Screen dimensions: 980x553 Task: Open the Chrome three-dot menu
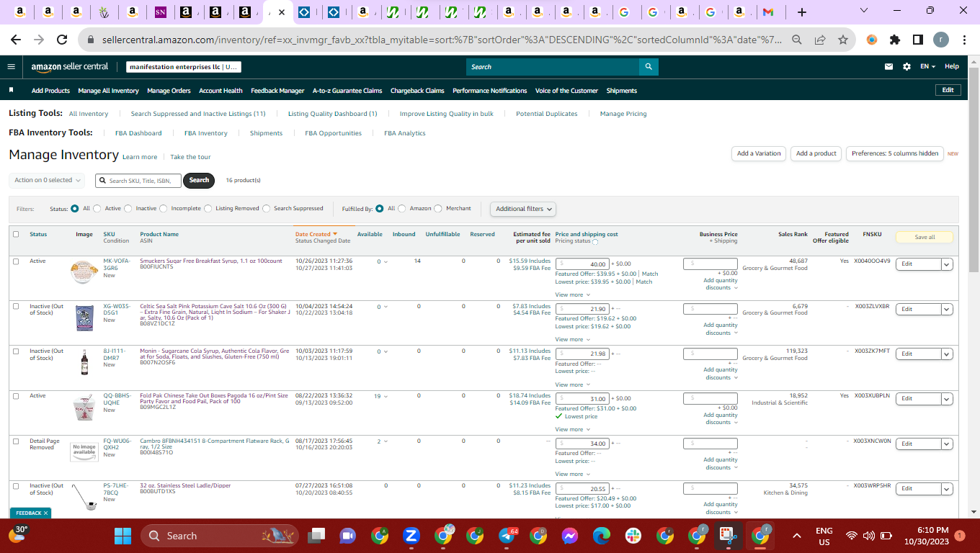(x=964, y=40)
